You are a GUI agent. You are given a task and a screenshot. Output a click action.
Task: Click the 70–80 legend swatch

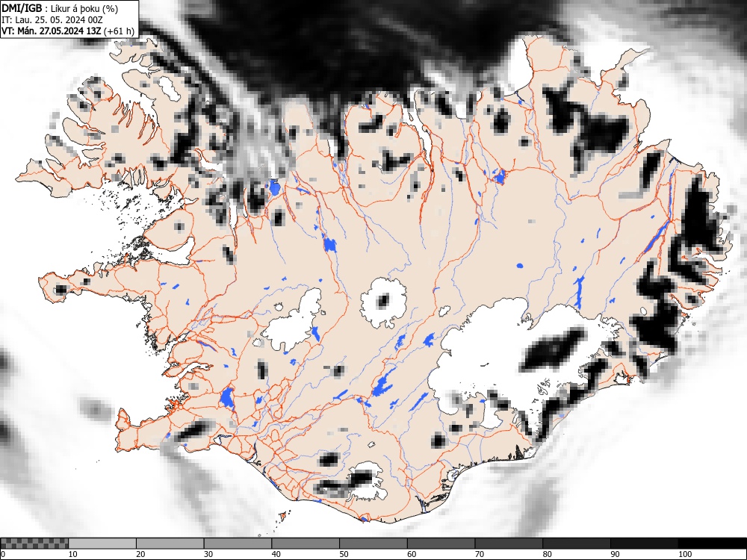(x=509, y=544)
